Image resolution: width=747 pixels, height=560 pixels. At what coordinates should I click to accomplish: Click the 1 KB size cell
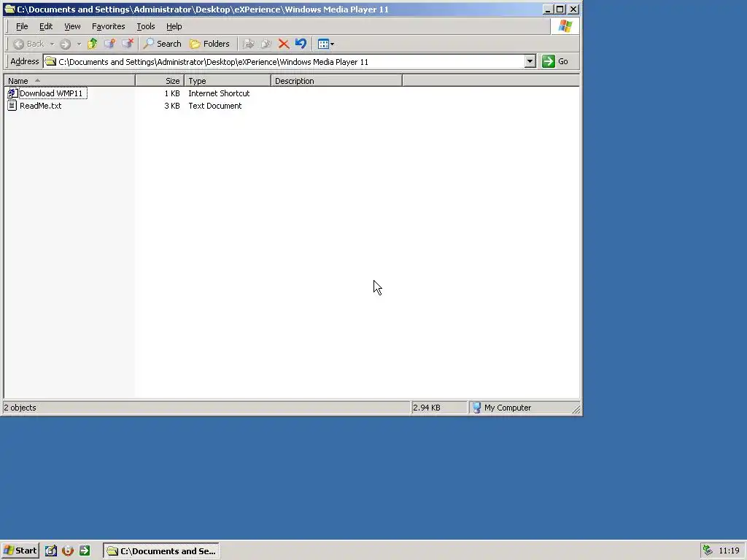pyautogui.click(x=172, y=93)
